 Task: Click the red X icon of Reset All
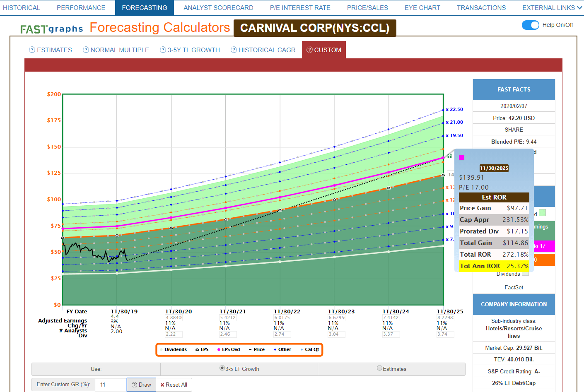pyautogui.click(x=162, y=385)
